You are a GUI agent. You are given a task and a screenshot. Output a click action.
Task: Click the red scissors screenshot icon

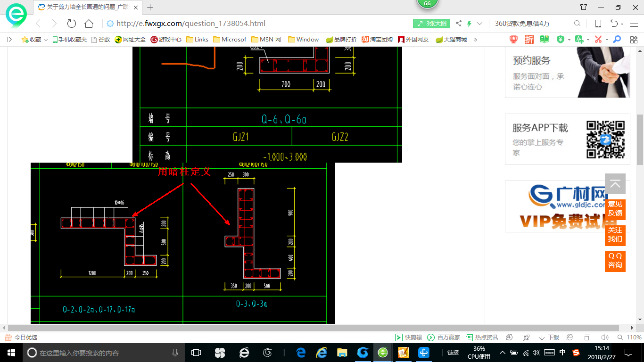click(x=598, y=40)
